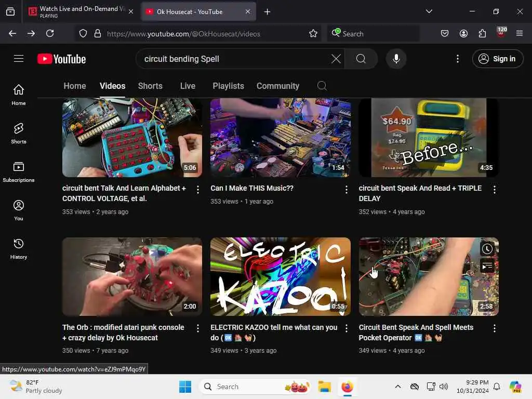Open options for The Orb video
This screenshot has width=532, height=399.
(x=198, y=328)
